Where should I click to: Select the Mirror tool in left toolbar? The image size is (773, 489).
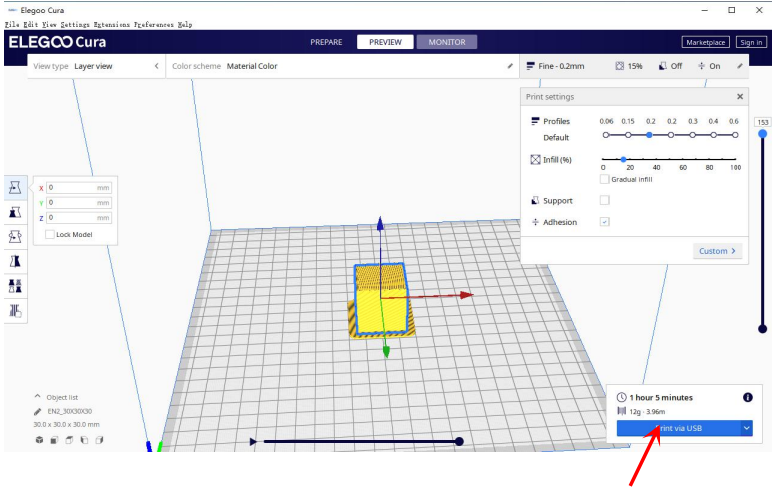coord(15,261)
